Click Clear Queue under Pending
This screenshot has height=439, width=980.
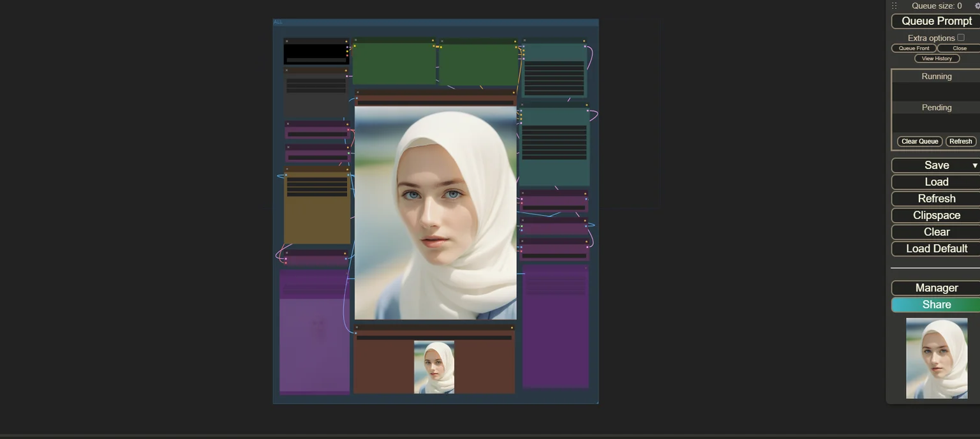(x=919, y=142)
